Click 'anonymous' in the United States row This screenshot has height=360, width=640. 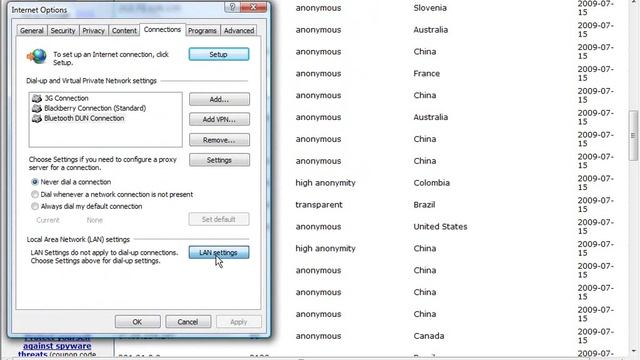pos(318,227)
